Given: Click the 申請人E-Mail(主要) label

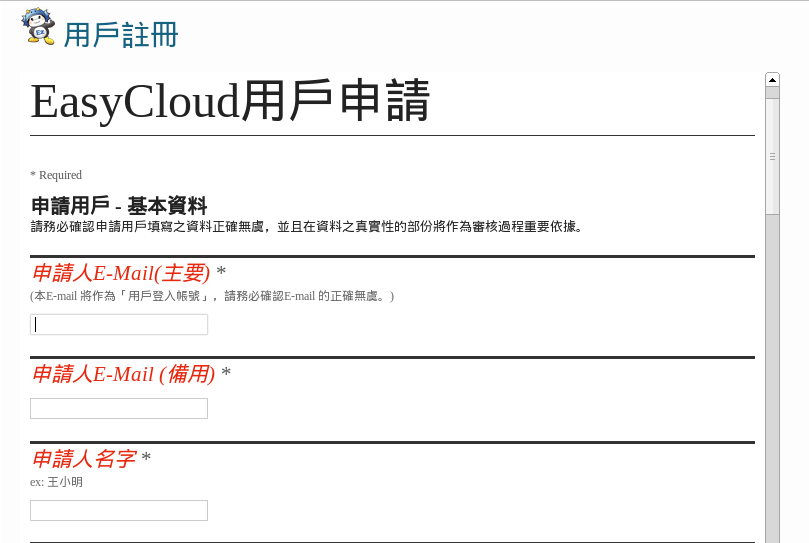Looking at the screenshot, I should click(121, 273).
